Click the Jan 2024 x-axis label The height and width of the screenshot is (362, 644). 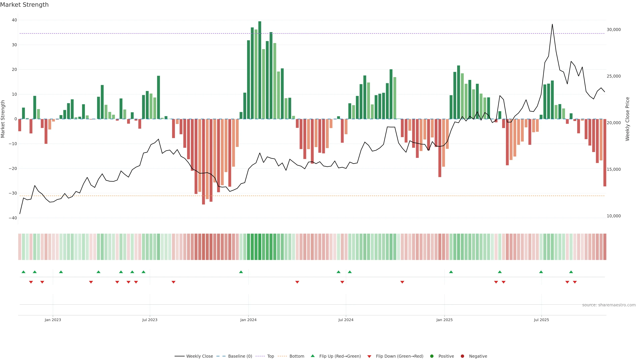(x=248, y=320)
